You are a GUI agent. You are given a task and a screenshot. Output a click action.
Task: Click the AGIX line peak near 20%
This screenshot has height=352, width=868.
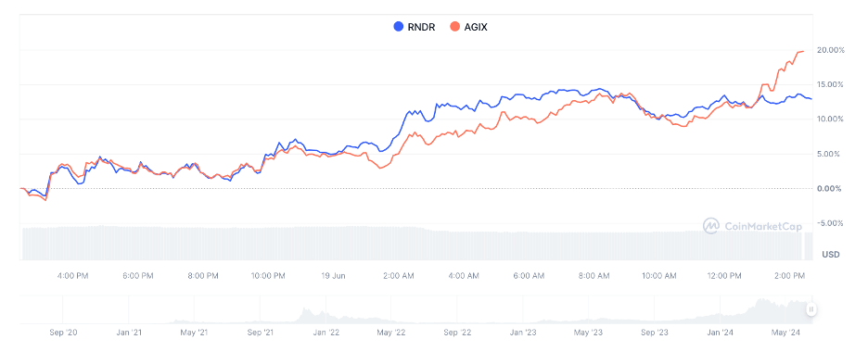pos(802,51)
